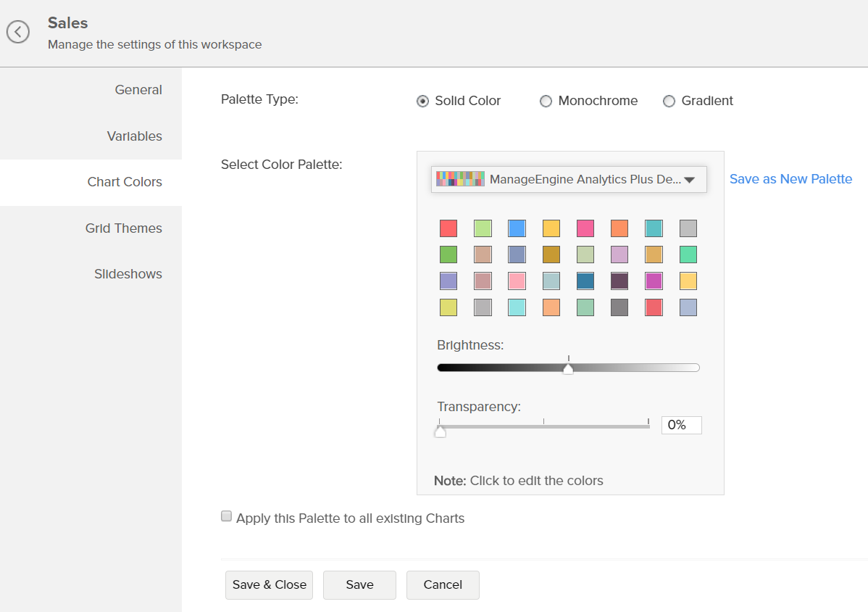Viewport: 868px width, 612px height.
Task: Click the palette preview thumbnail in the dropdown
Action: [459, 178]
